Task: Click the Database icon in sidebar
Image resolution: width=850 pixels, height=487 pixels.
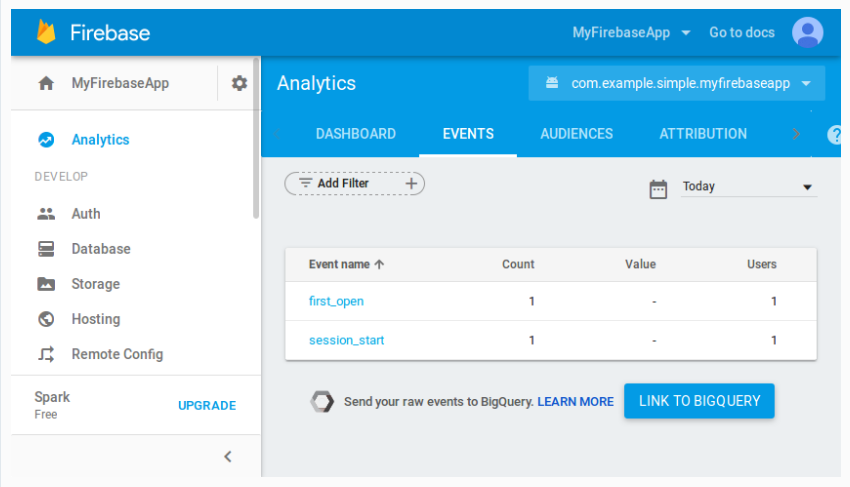Action: [46, 249]
